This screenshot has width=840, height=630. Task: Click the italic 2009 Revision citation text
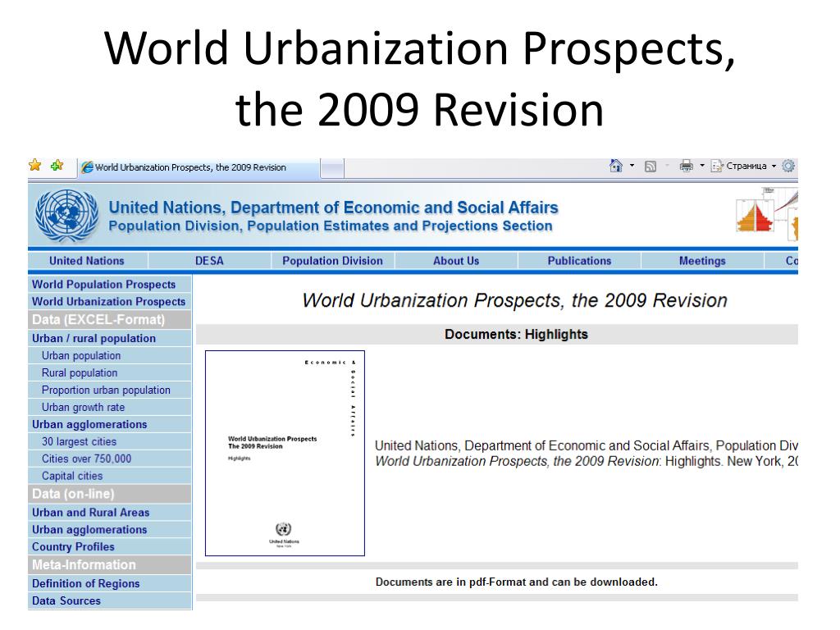[517, 461]
